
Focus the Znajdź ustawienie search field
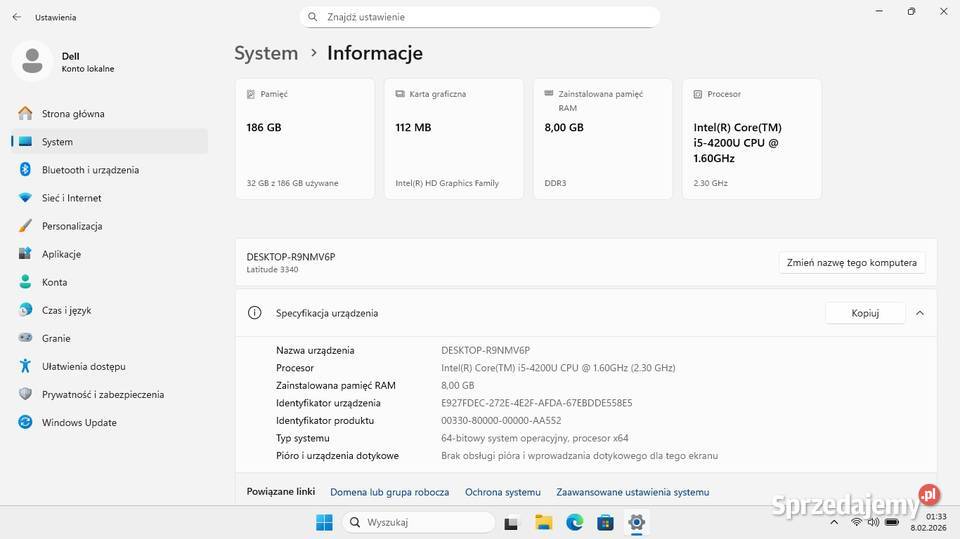[x=479, y=17]
